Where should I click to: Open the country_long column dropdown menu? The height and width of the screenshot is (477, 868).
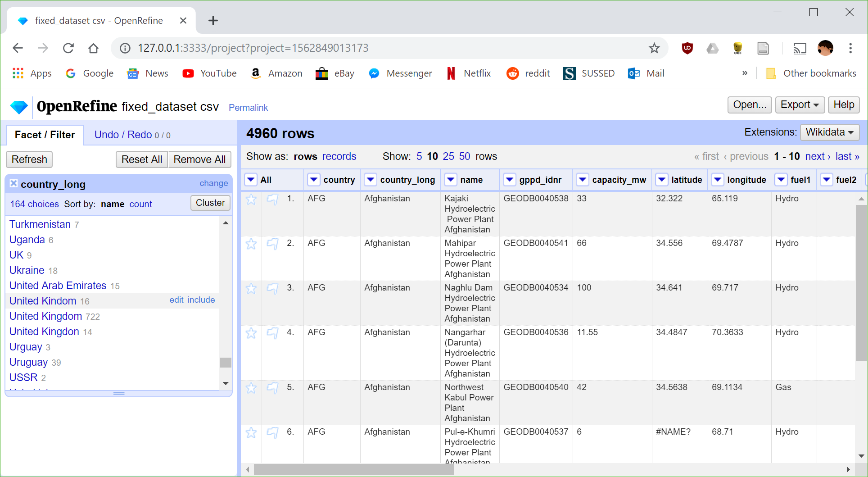tap(371, 180)
